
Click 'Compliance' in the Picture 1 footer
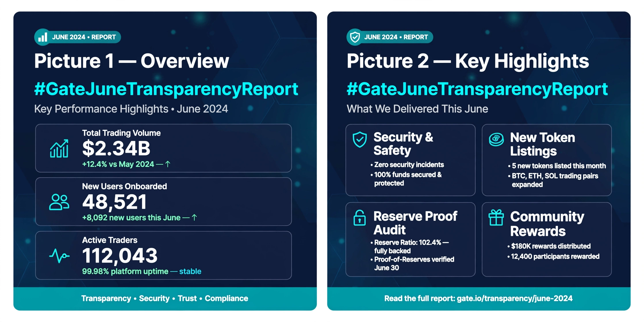tap(226, 298)
